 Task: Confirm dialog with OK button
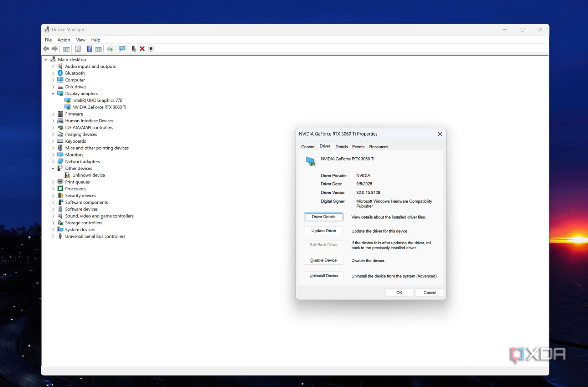(399, 292)
